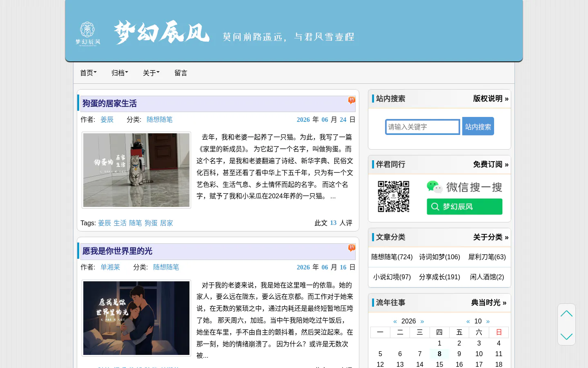This screenshot has height=368, width=588.
Task: Open the 愿我是你世界里的光 couple thumbnail
Action: click(x=136, y=318)
